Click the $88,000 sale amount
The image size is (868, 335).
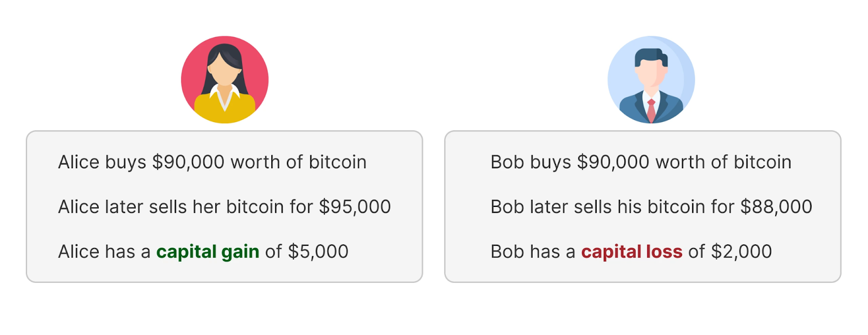[x=776, y=207]
